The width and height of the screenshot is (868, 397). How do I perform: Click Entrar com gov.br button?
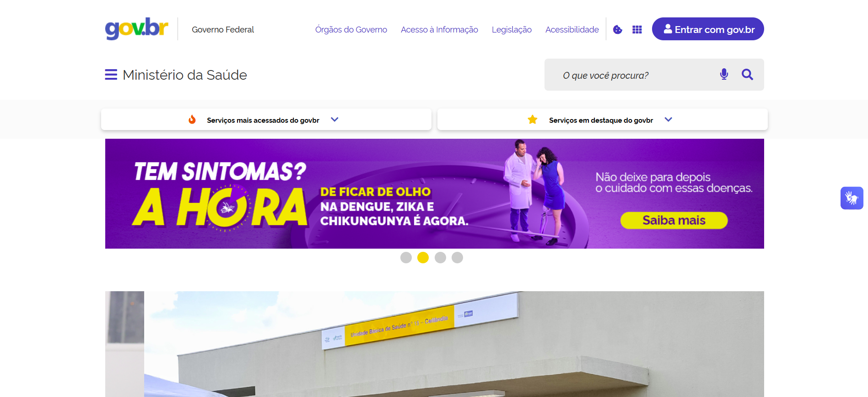(x=708, y=29)
